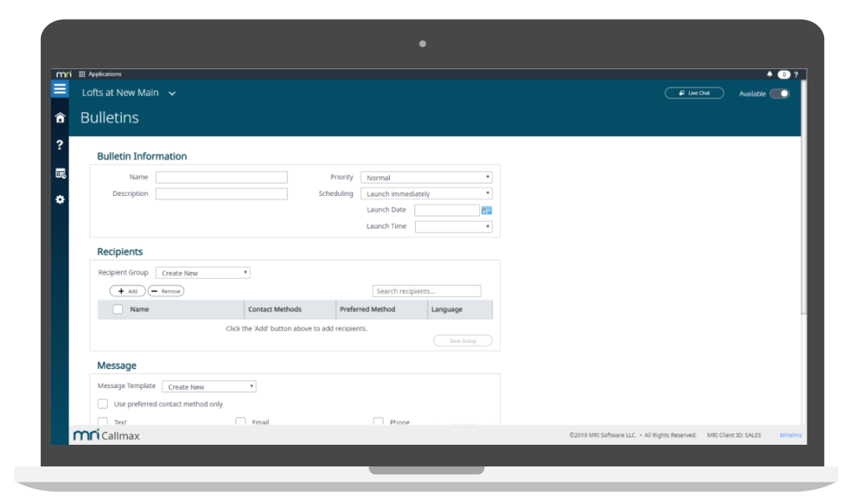The width and height of the screenshot is (855, 504).
Task: Check the Text message checkbox
Action: pos(103,421)
